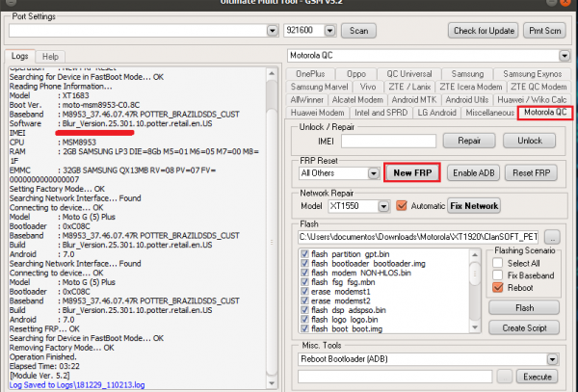Open the XT1550 model dropdown
Viewport: 578px width, 392px height.
(x=383, y=206)
